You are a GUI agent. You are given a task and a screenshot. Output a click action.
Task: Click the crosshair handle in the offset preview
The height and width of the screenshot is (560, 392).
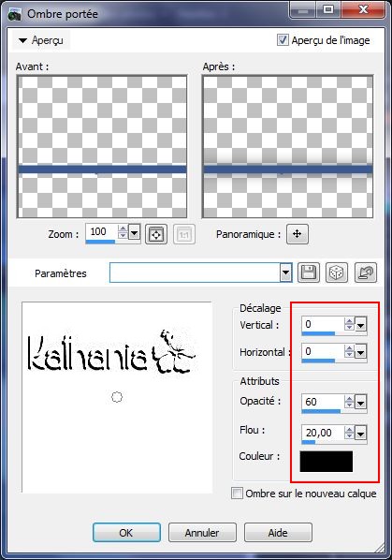(x=117, y=397)
